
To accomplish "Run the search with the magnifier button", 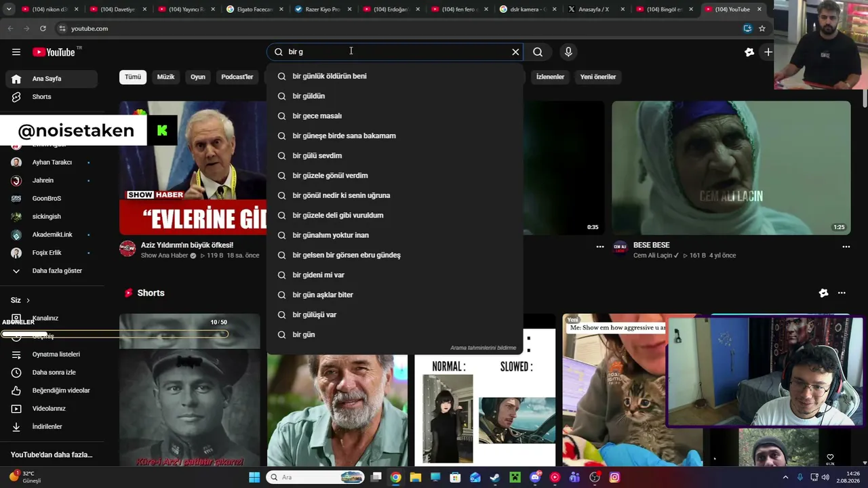I will tap(538, 52).
